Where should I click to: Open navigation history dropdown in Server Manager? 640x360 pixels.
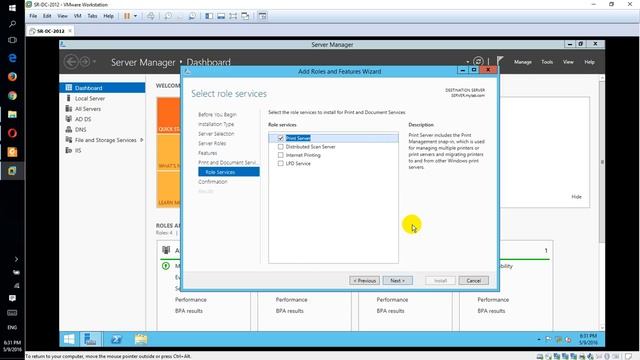click(94, 62)
